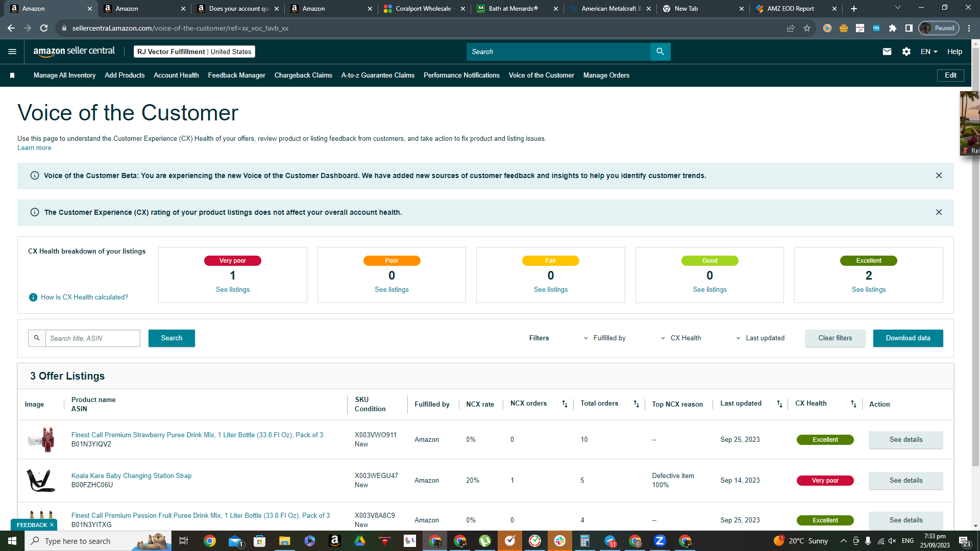Expand the CX Health filter dropdown
This screenshot has height=551, width=980.
681,338
